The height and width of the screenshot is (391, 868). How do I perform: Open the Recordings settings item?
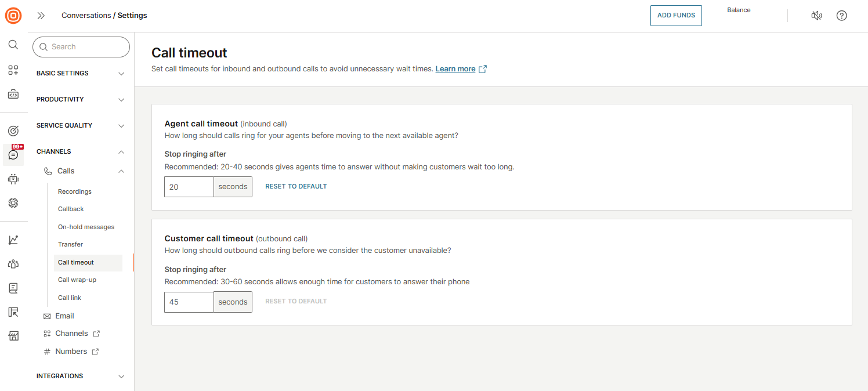tap(75, 192)
